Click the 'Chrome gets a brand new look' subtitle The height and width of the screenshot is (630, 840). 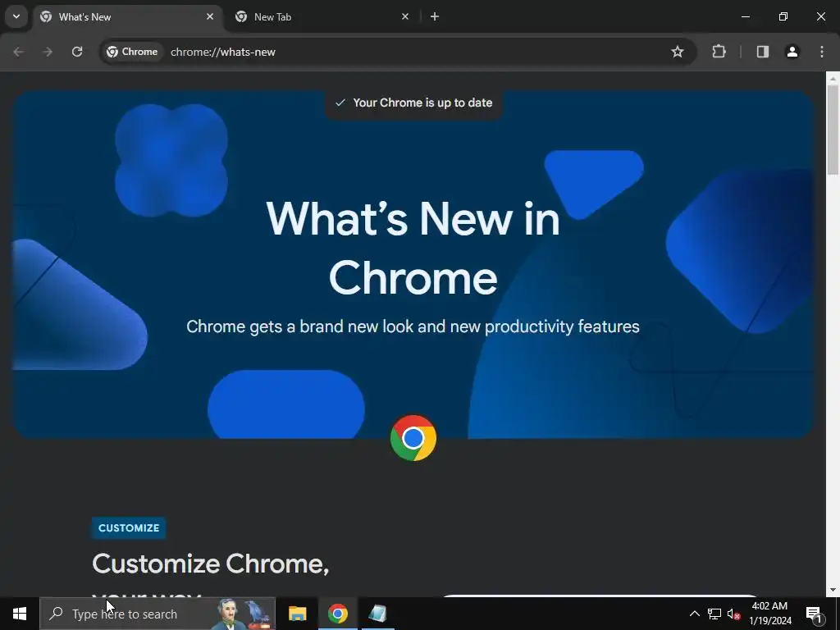413,326
